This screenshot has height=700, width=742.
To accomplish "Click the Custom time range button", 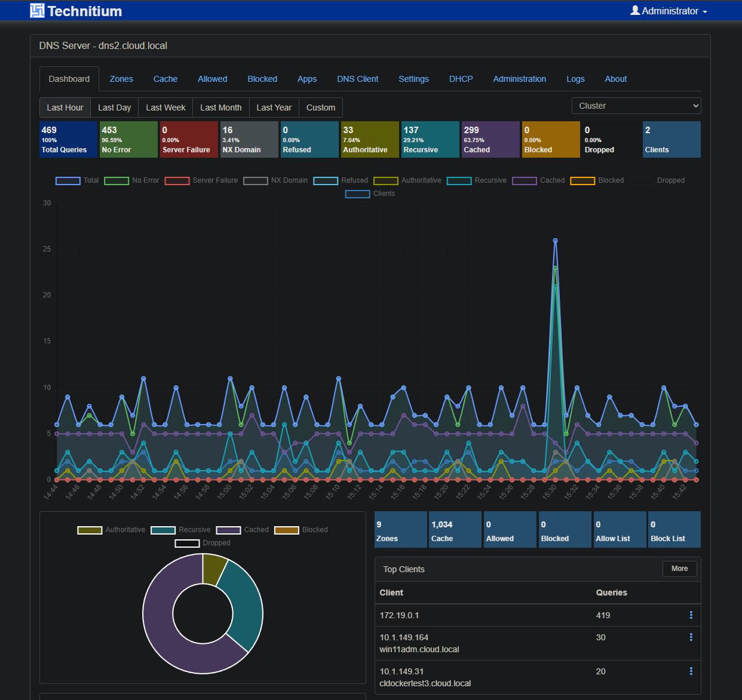I will point(320,107).
